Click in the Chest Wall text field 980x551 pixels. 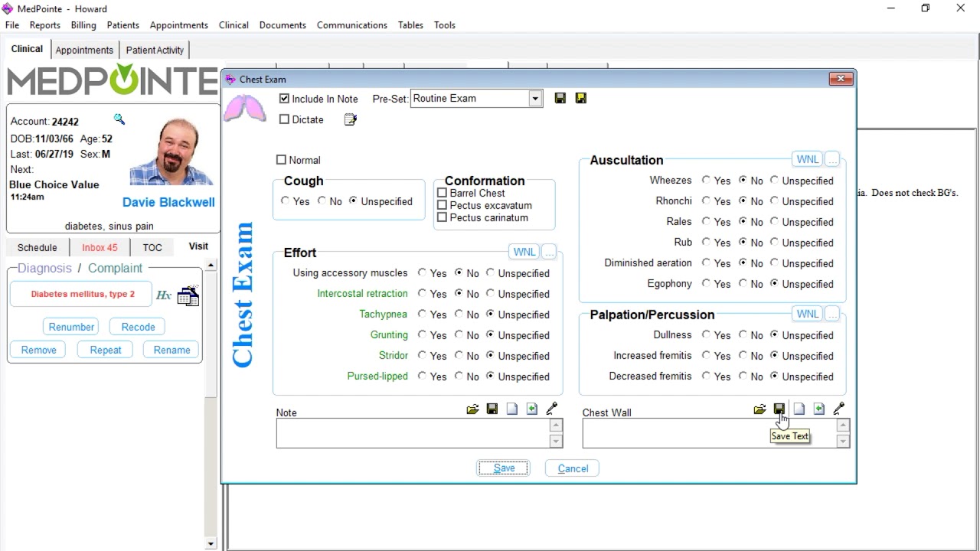[709, 433]
